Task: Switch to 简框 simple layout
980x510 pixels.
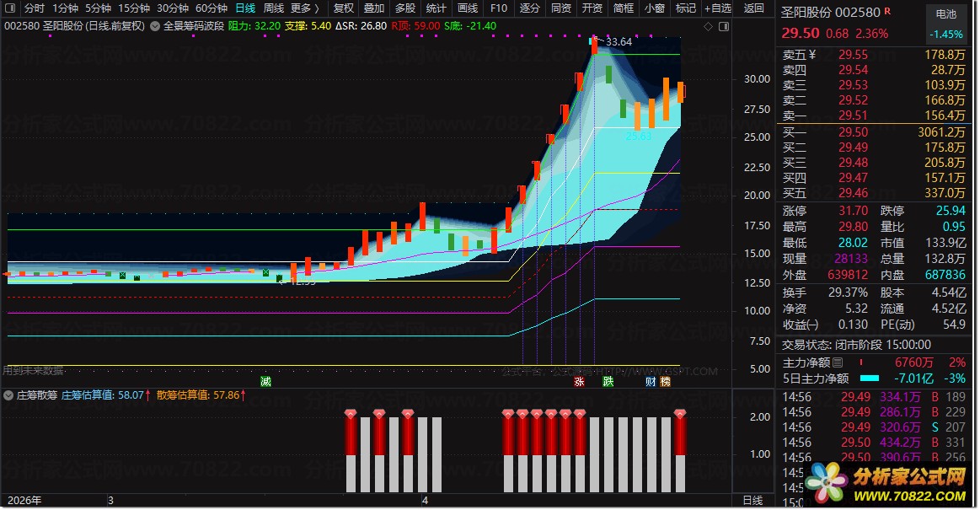Action: (x=623, y=8)
